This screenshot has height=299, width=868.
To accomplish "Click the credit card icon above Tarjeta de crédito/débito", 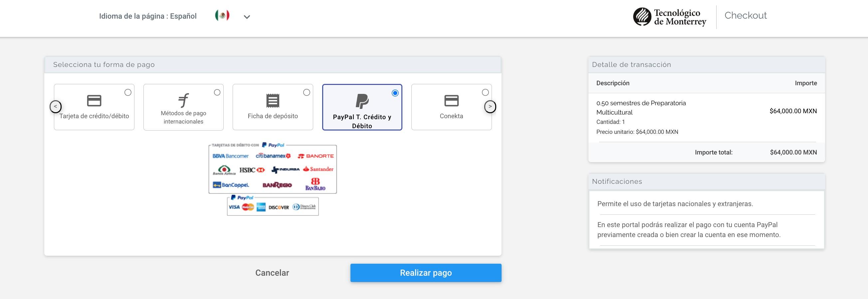I will (94, 101).
